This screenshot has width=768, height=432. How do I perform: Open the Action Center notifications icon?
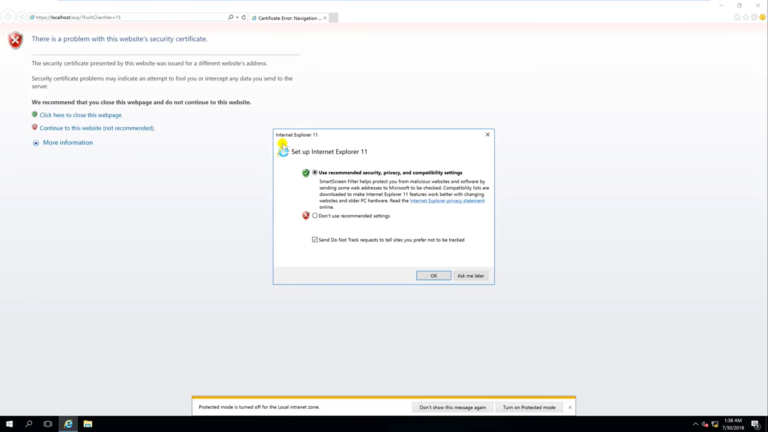pyautogui.click(x=756, y=424)
